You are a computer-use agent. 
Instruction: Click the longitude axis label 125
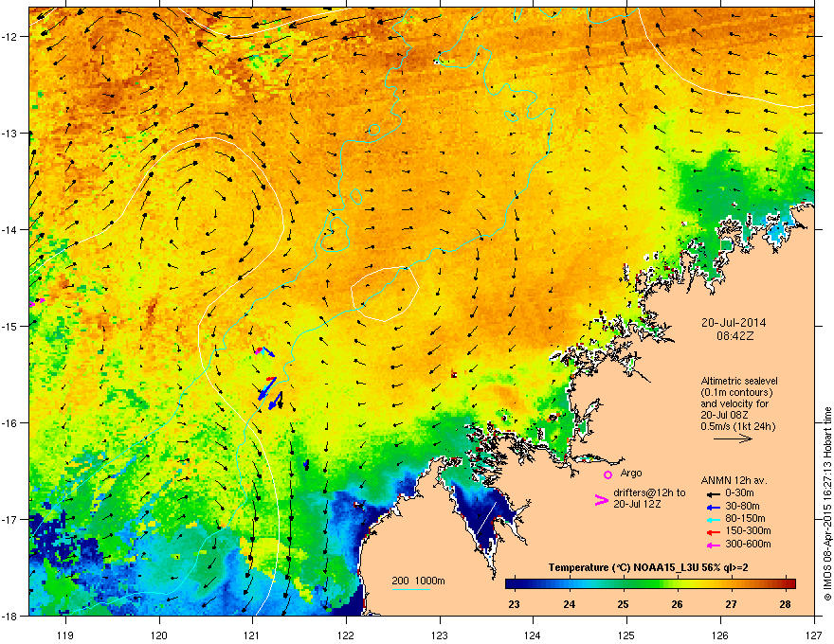coord(626,635)
